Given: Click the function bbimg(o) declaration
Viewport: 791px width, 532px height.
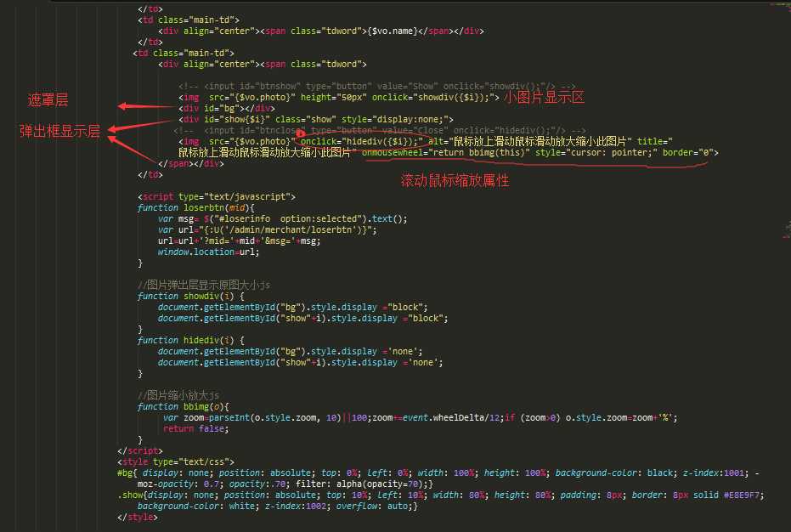Looking at the screenshot, I should click(x=183, y=406).
